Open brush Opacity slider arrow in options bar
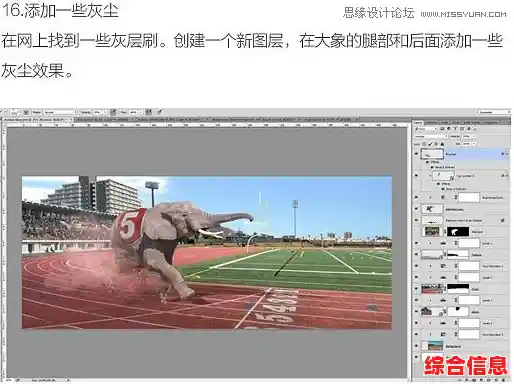 [x=105, y=112]
